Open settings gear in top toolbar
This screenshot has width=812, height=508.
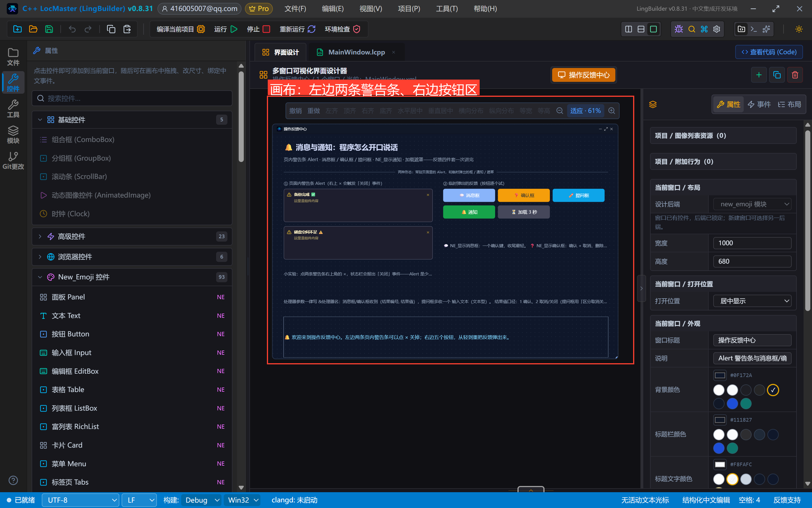717,29
